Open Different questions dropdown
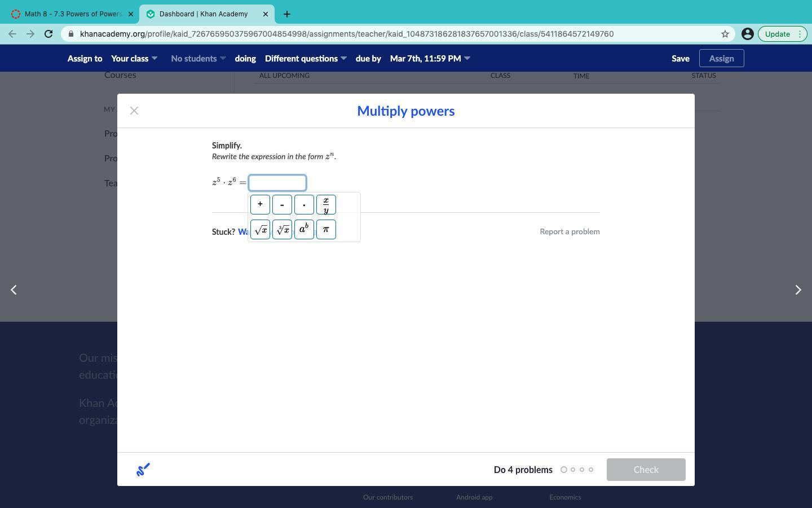 point(306,58)
